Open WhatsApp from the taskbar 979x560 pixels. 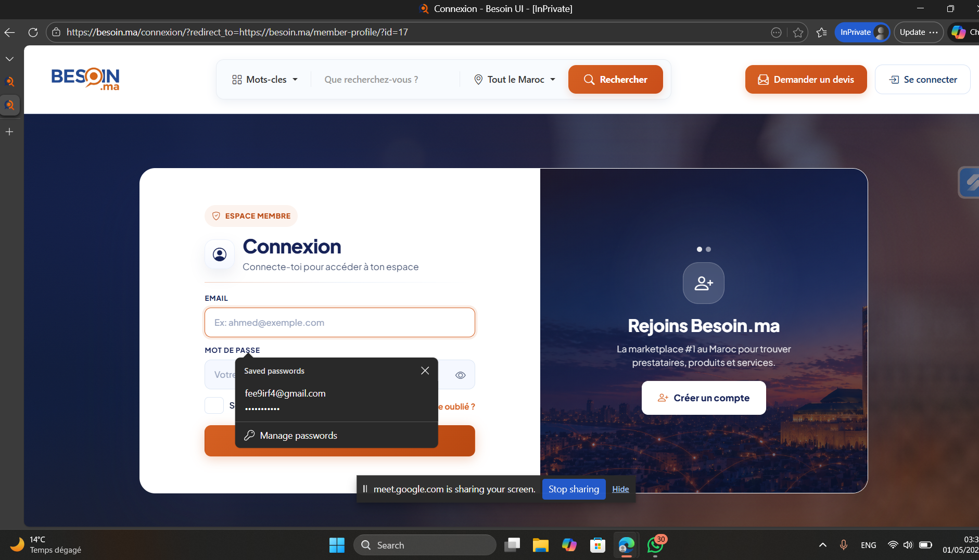tap(655, 545)
